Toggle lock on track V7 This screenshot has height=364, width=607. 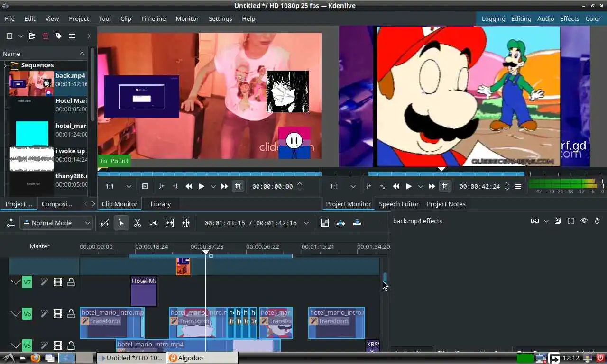click(71, 282)
